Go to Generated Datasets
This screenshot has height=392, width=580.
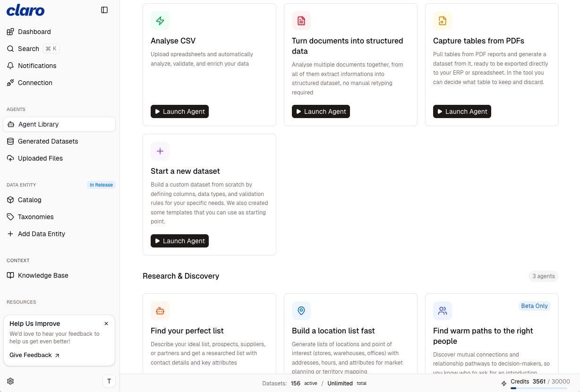(x=48, y=141)
